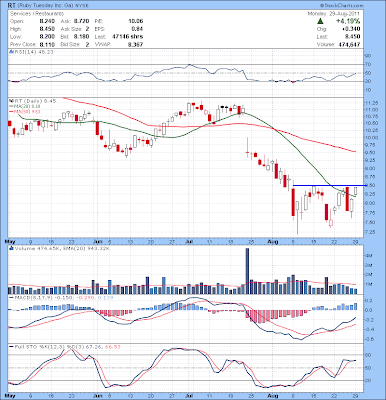Click the RT (Ruby Tuesday Inc. Ga) title
This screenshot has height=400, width=386.
pos(48,6)
